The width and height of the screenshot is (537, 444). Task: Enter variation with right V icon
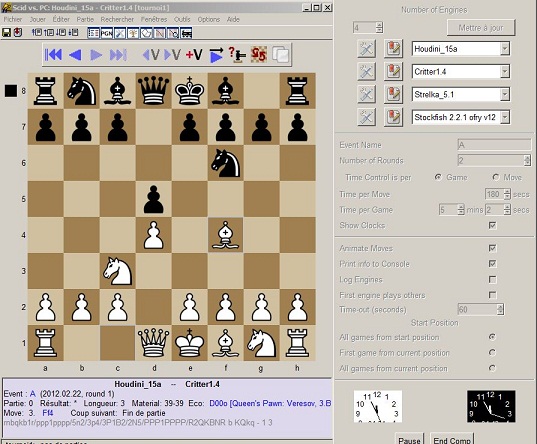(172, 54)
